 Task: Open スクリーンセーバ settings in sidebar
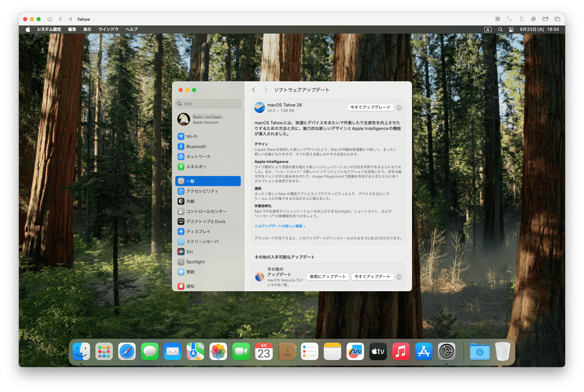[208, 242]
